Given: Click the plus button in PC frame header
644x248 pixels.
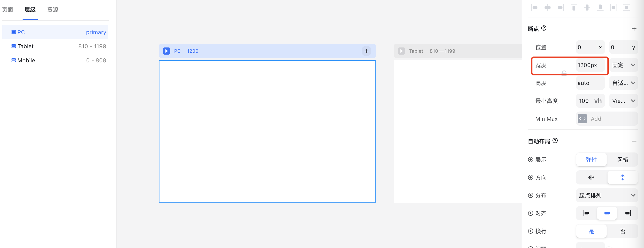Looking at the screenshot, I should (366, 51).
